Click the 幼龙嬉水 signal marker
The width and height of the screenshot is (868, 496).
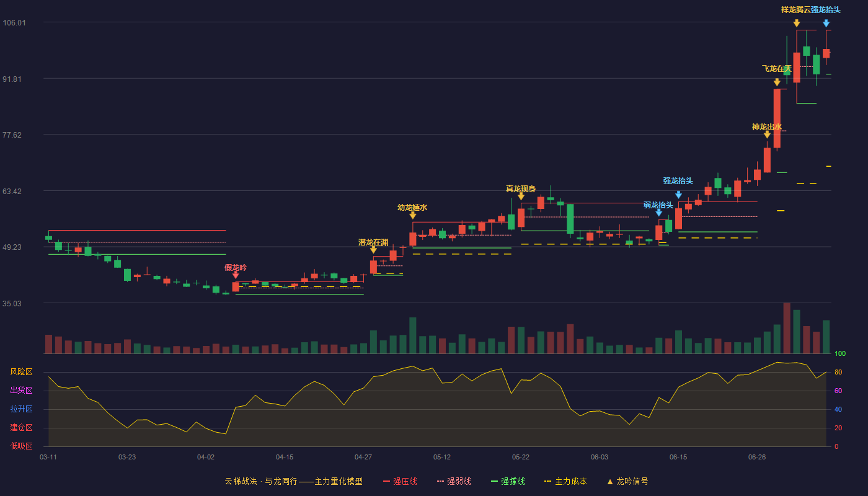tap(413, 215)
